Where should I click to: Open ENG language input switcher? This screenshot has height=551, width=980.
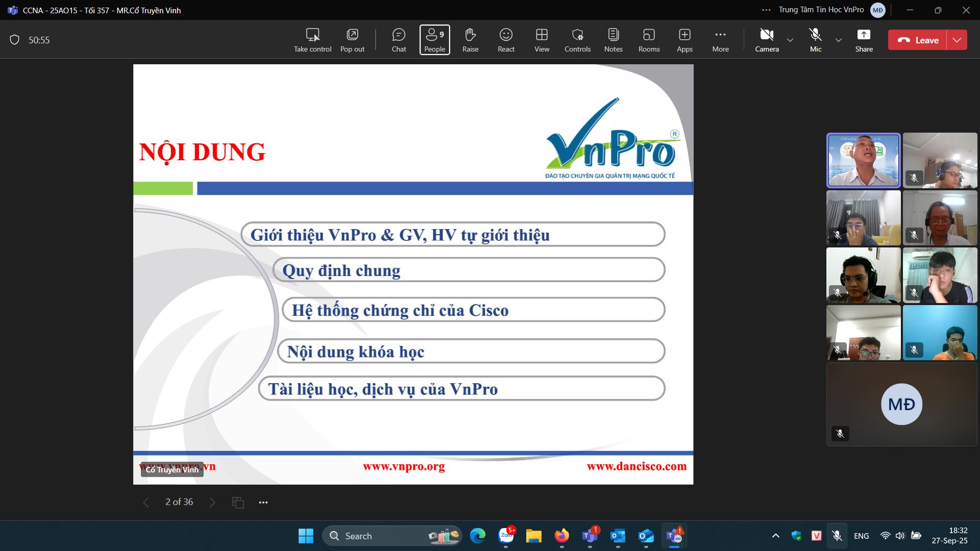[862, 536]
